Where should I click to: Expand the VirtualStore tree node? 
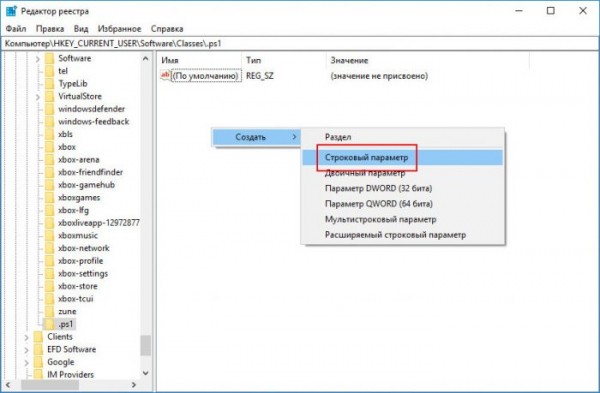38,97
